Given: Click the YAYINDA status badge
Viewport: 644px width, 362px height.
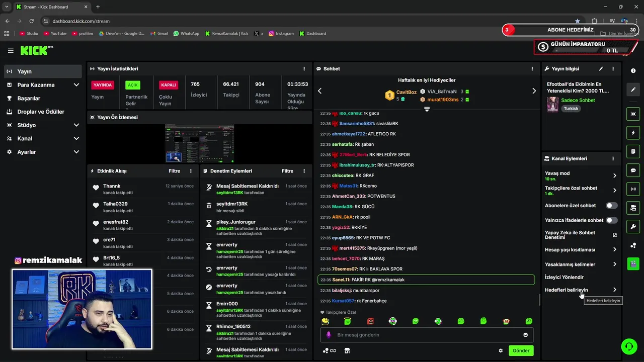Looking at the screenshot, I should pyautogui.click(x=103, y=85).
